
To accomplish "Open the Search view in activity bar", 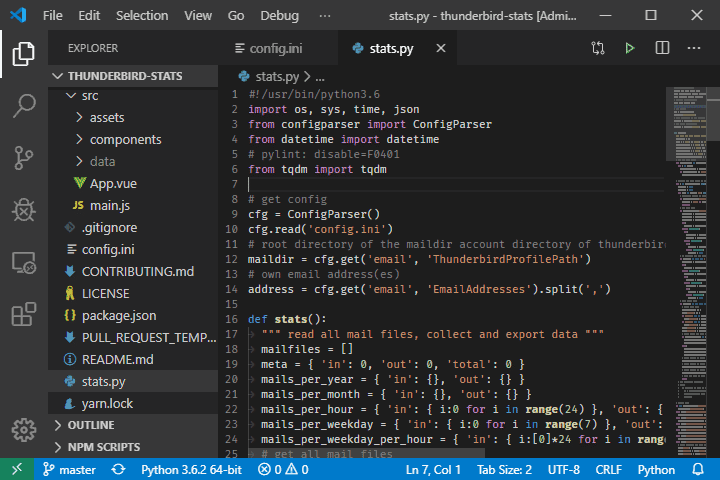I will pyautogui.click(x=24, y=105).
